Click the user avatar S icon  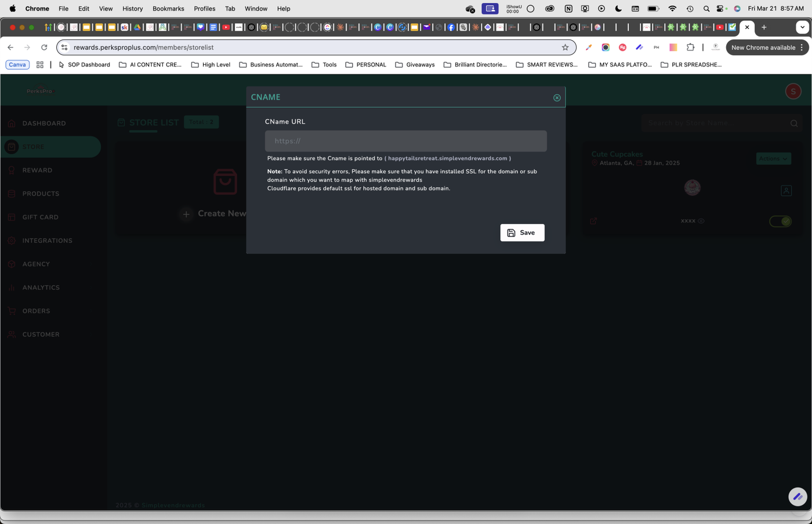(793, 91)
